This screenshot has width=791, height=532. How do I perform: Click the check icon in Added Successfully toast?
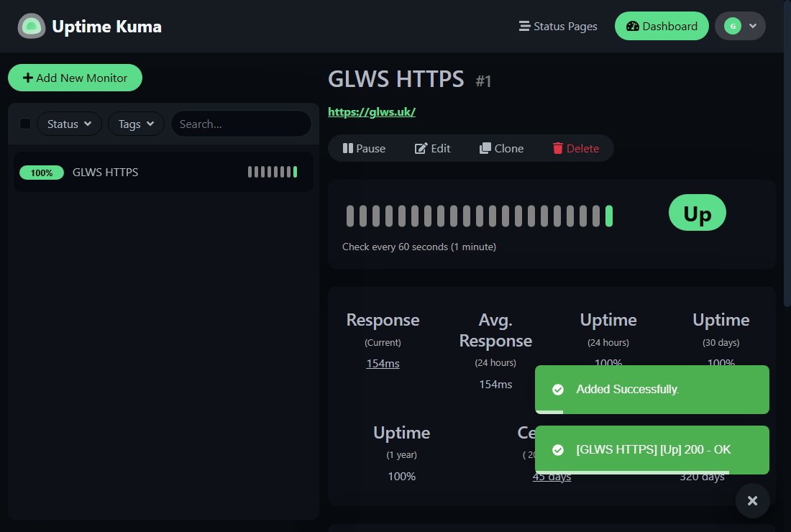(558, 389)
